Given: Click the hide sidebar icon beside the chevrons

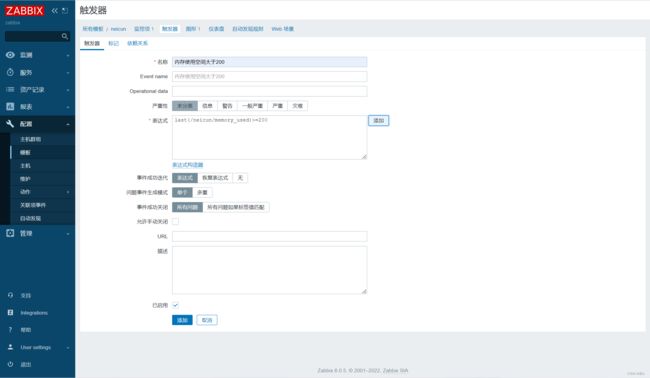Looking at the screenshot, I should (65, 11).
